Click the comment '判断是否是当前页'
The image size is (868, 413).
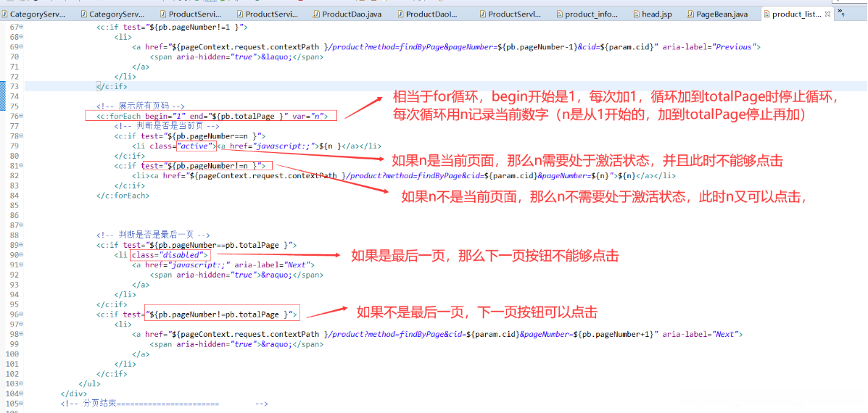(x=167, y=126)
